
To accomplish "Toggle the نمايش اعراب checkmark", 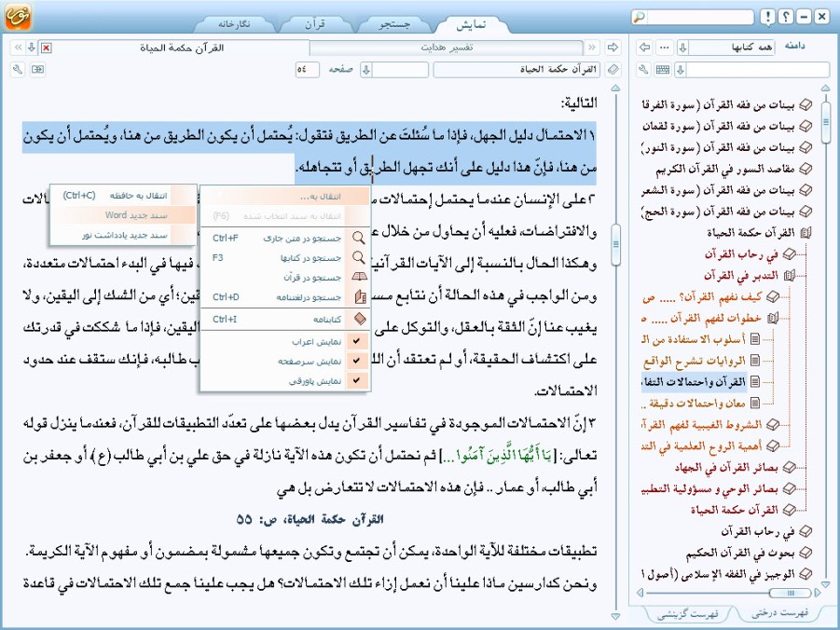I will pyautogui.click(x=357, y=341).
